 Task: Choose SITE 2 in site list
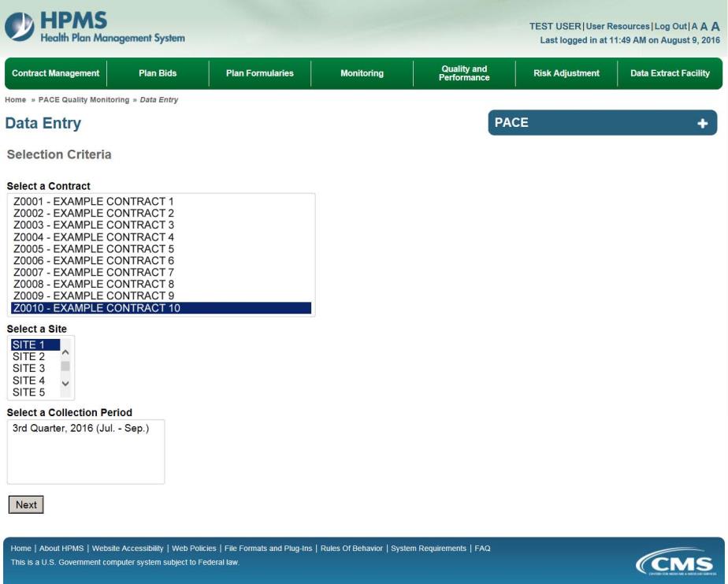point(35,357)
